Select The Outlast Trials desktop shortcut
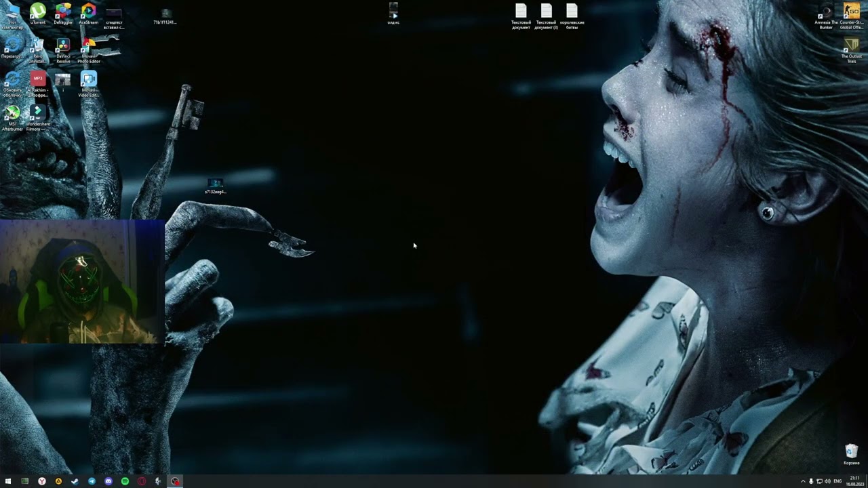Image resolution: width=868 pixels, height=488 pixels. (851, 51)
